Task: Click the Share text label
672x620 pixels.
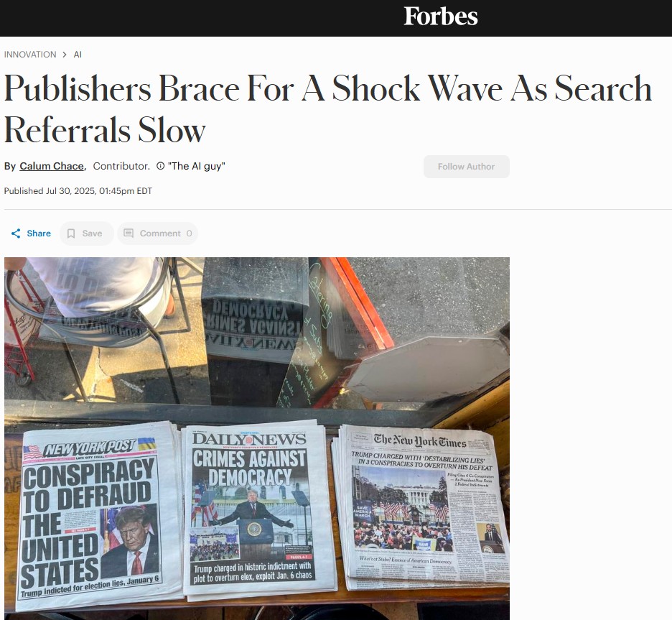Action: click(x=39, y=233)
